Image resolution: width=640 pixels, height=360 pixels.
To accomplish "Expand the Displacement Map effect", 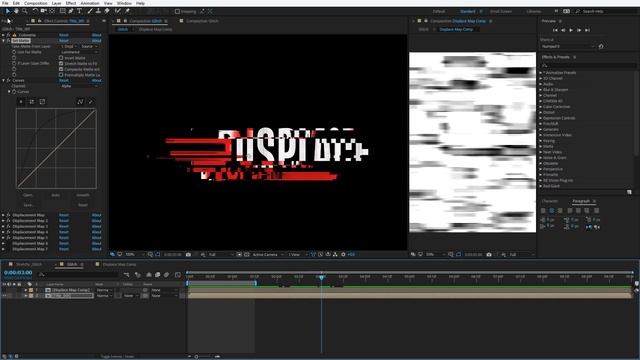I will coord(4,215).
